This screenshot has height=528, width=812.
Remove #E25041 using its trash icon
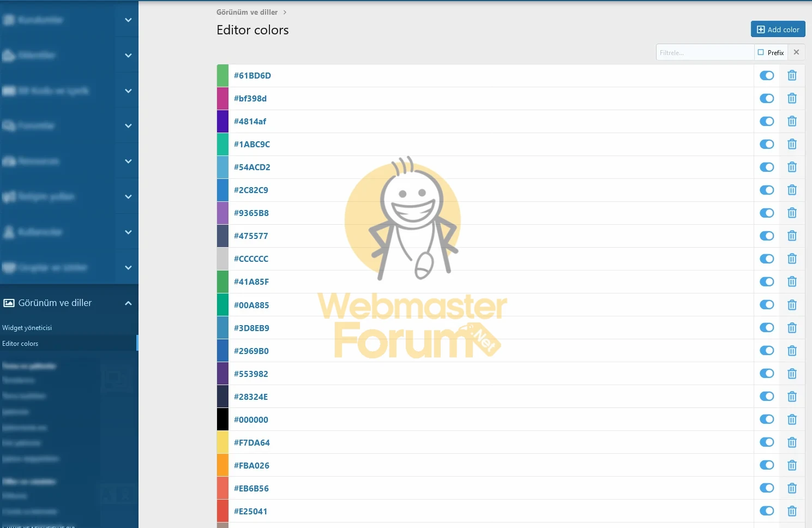click(792, 511)
